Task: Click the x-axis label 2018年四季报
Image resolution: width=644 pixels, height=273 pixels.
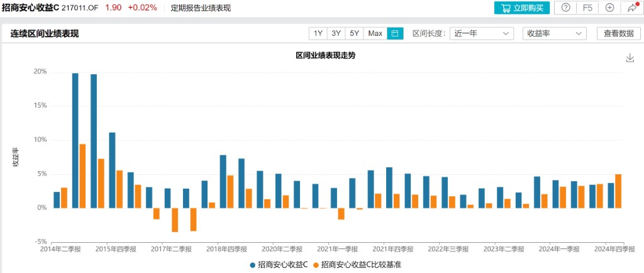Action: (226, 249)
